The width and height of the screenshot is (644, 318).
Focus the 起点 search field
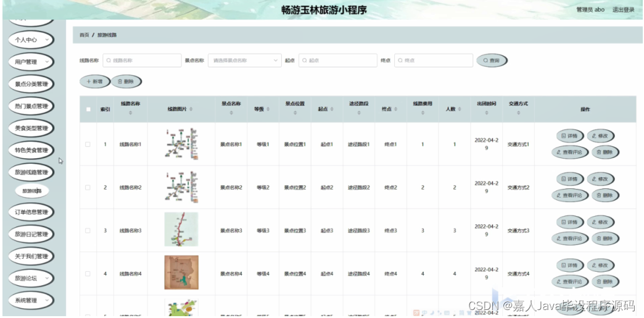337,60
